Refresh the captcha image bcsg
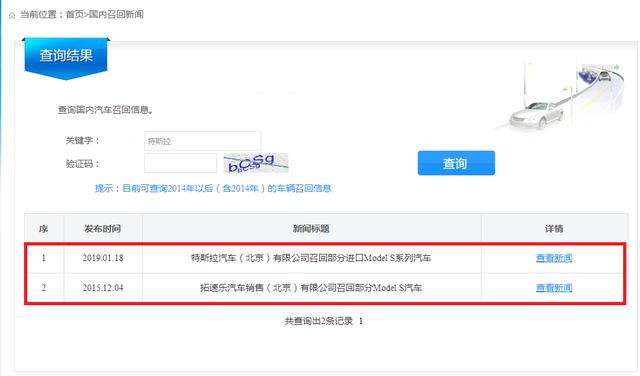The image size is (640, 376). (256, 163)
